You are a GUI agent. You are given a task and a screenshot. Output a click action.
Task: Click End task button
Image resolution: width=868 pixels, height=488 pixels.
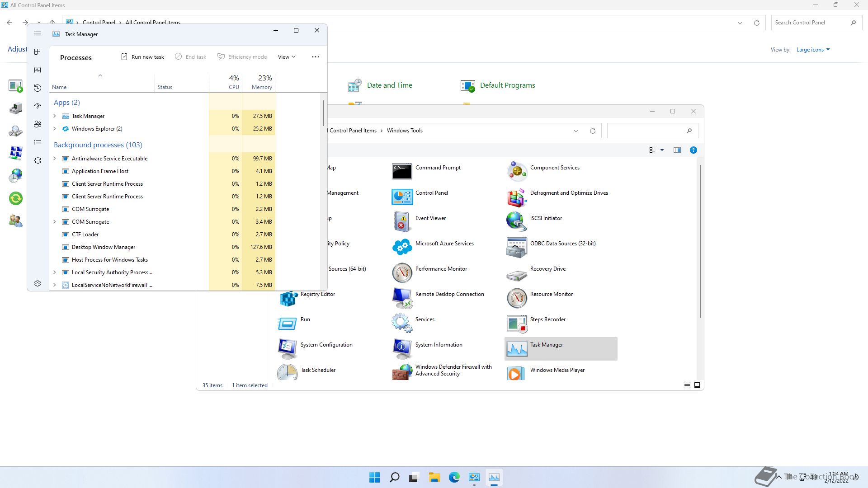click(190, 57)
